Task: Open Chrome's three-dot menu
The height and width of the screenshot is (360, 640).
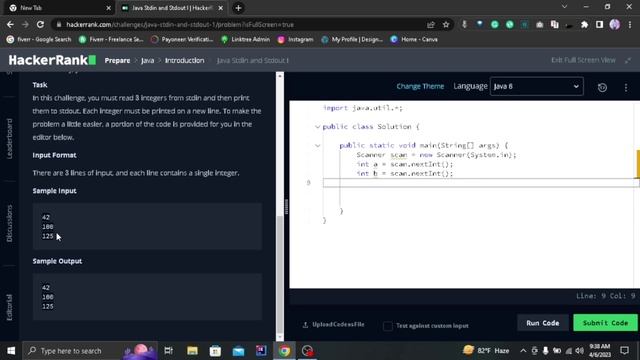Action: tap(630, 24)
